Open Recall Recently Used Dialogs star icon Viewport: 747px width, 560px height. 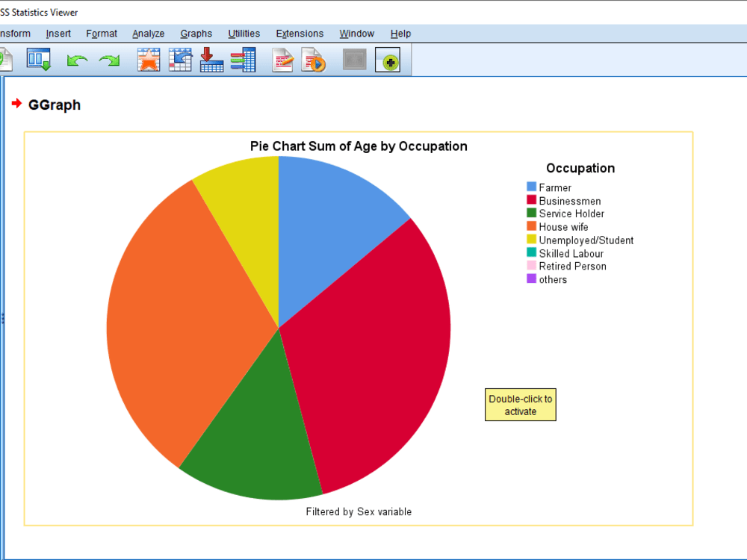148,60
